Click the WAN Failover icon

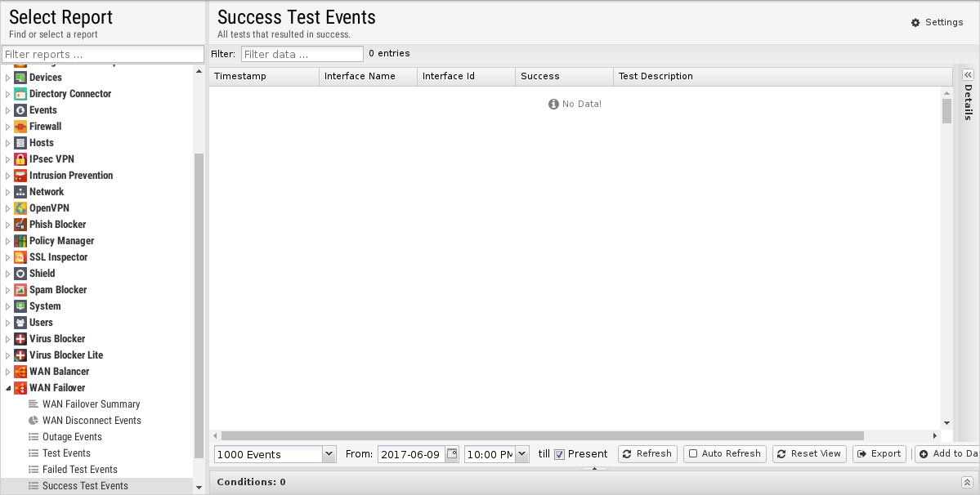click(x=20, y=388)
